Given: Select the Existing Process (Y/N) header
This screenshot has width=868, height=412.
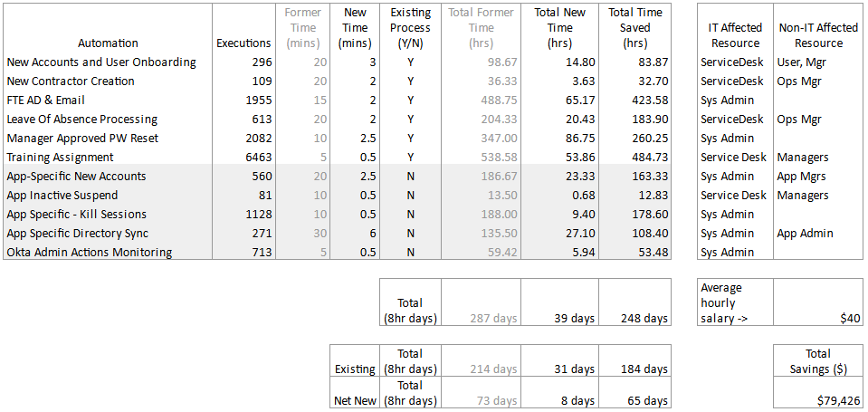Looking at the screenshot, I should pyautogui.click(x=410, y=27).
